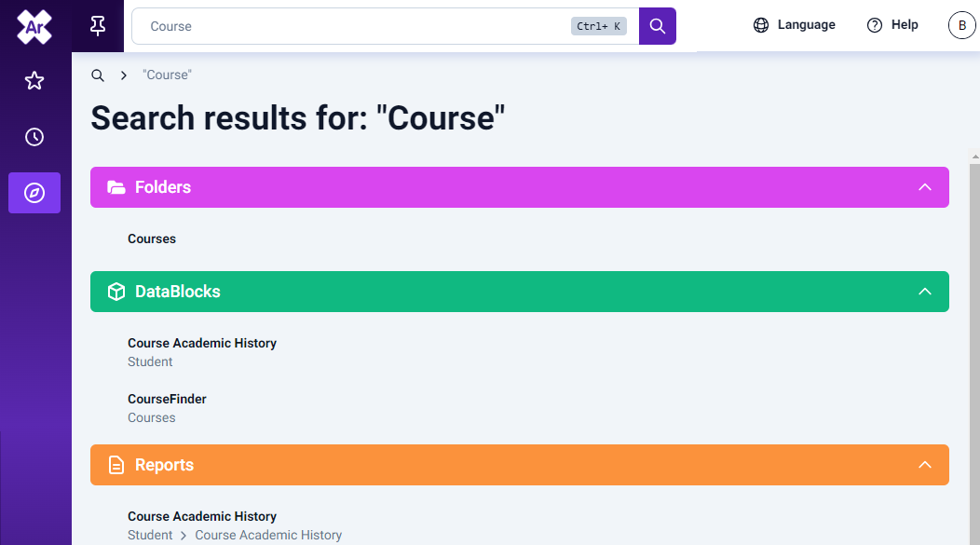
Task: Open the CourseFinder datablock
Action: pos(167,399)
